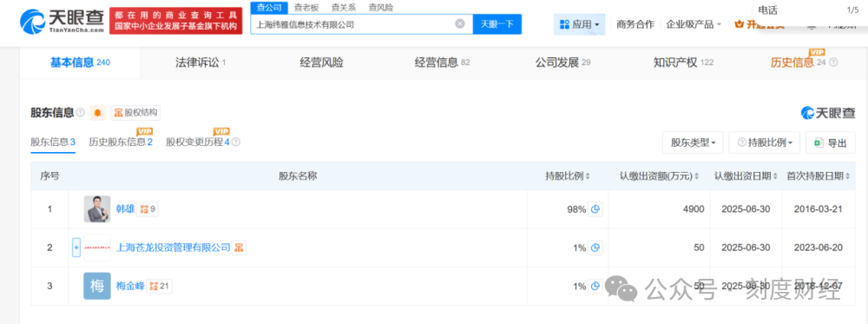
Task: Click the 股东名称 column header
Action: [297, 176]
